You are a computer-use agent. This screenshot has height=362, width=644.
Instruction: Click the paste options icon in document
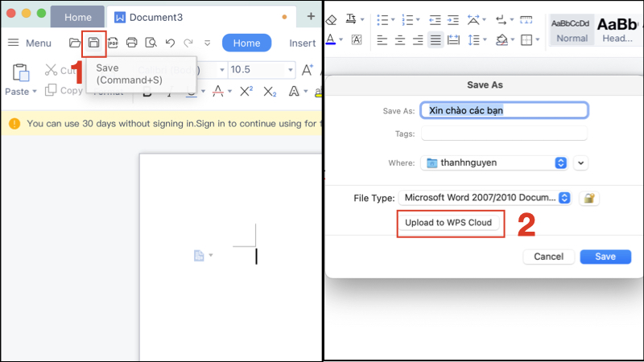pyautogui.click(x=199, y=255)
